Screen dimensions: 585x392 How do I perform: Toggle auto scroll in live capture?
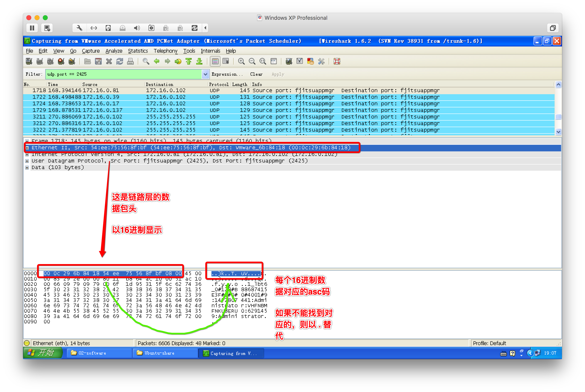click(x=226, y=61)
